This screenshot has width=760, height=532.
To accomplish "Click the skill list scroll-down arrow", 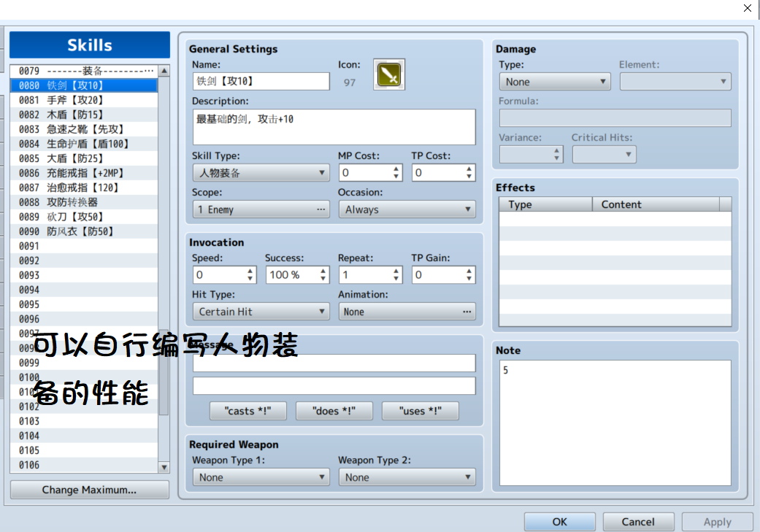I will [x=164, y=467].
